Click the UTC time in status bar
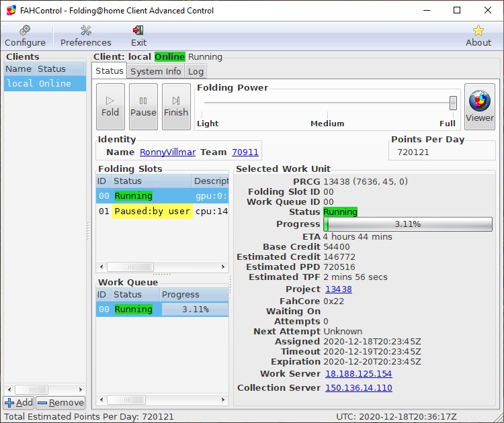 [396, 416]
